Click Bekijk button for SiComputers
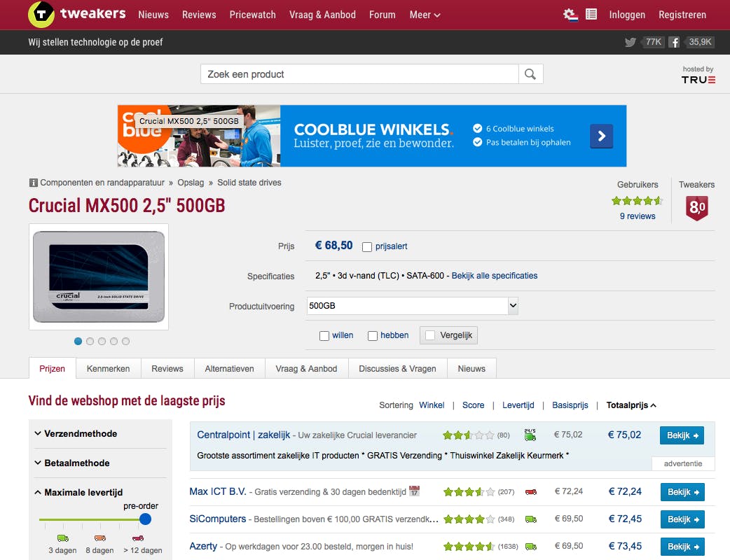Viewport: 730px width, 560px height. pyautogui.click(x=682, y=519)
